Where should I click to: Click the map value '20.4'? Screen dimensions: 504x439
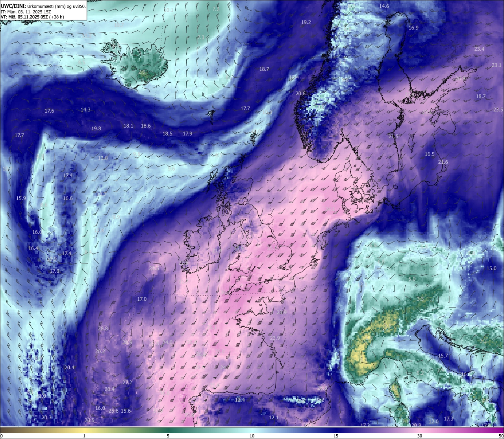point(69,368)
